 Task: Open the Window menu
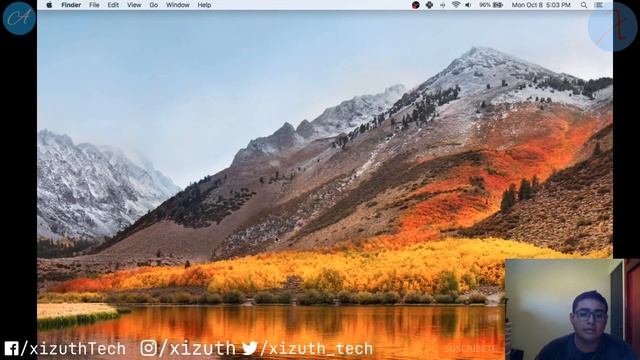[x=178, y=5]
